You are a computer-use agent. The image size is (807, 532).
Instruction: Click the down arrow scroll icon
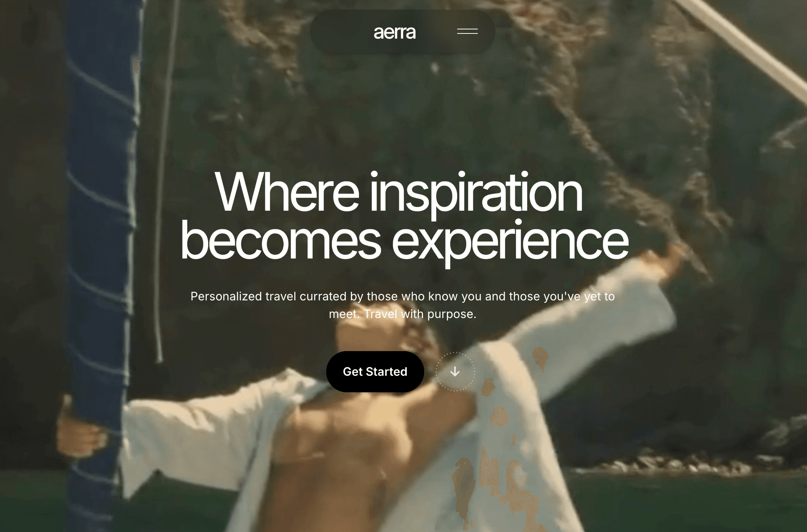[x=455, y=372]
